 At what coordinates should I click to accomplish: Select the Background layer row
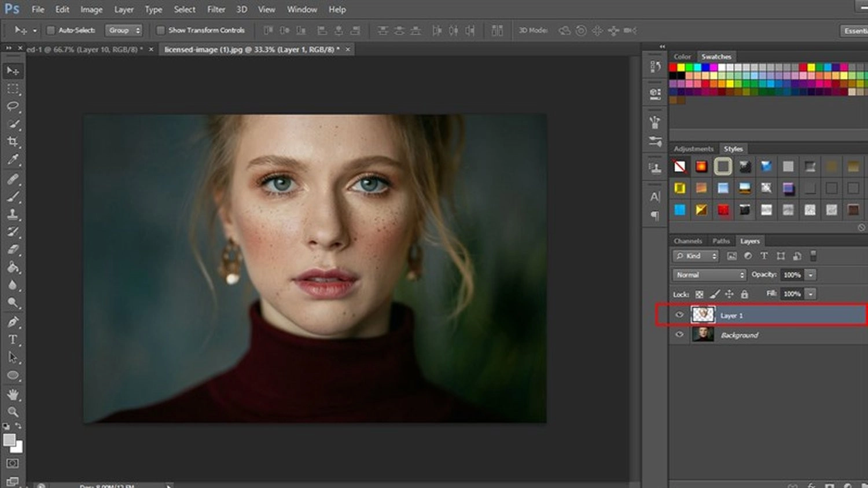click(x=767, y=335)
